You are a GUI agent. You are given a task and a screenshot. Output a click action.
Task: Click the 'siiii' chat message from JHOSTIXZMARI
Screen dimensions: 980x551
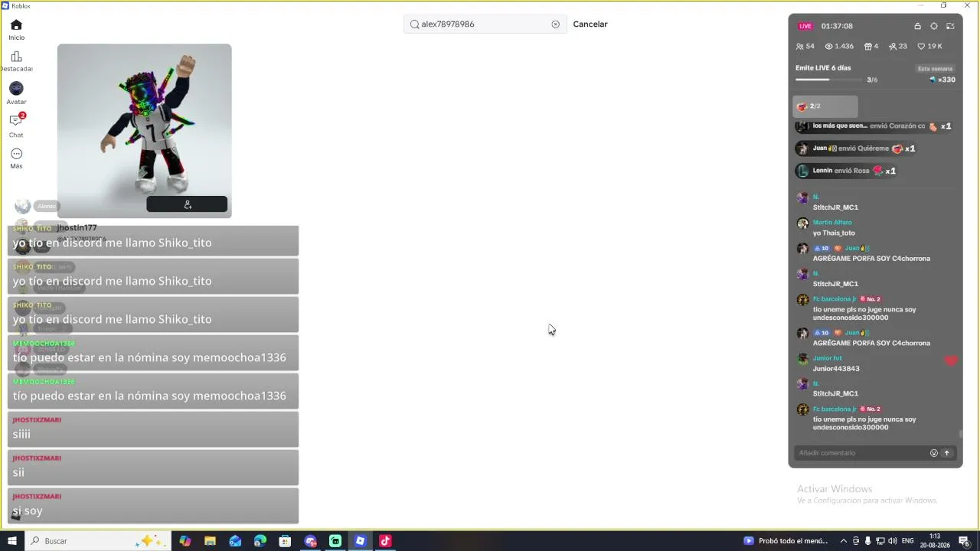click(x=153, y=429)
